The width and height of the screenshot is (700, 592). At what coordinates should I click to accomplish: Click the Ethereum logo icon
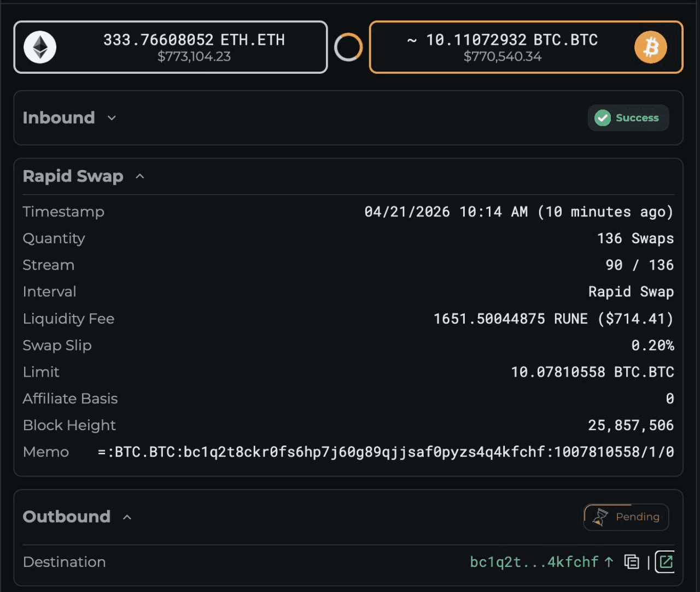(x=40, y=47)
